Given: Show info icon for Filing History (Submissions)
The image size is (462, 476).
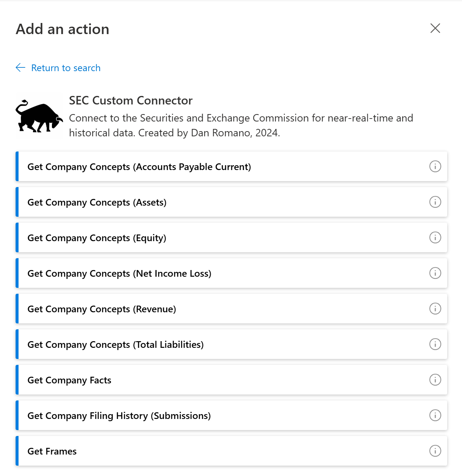Looking at the screenshot, I should click(435, 415).
